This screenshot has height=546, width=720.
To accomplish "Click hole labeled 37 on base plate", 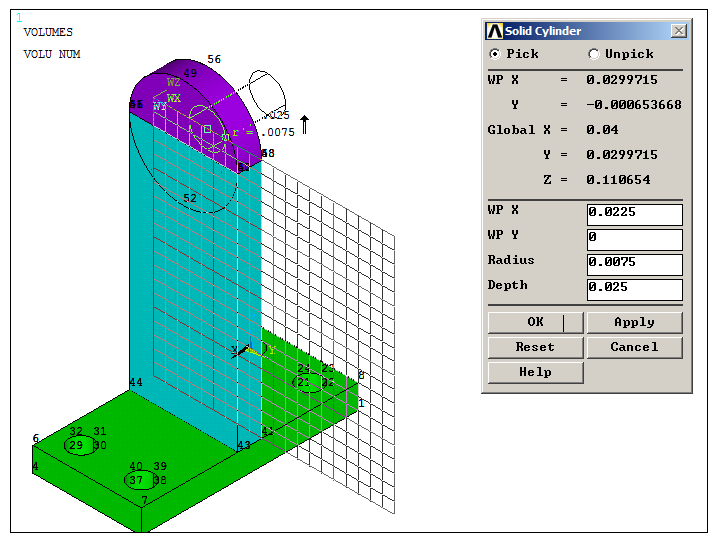I will click(x=141, y=480).
